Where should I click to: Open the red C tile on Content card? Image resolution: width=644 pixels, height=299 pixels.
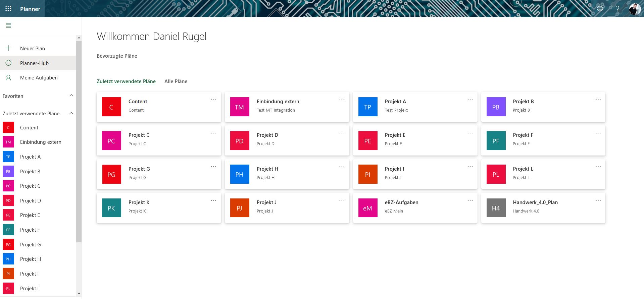click(111, 107)
